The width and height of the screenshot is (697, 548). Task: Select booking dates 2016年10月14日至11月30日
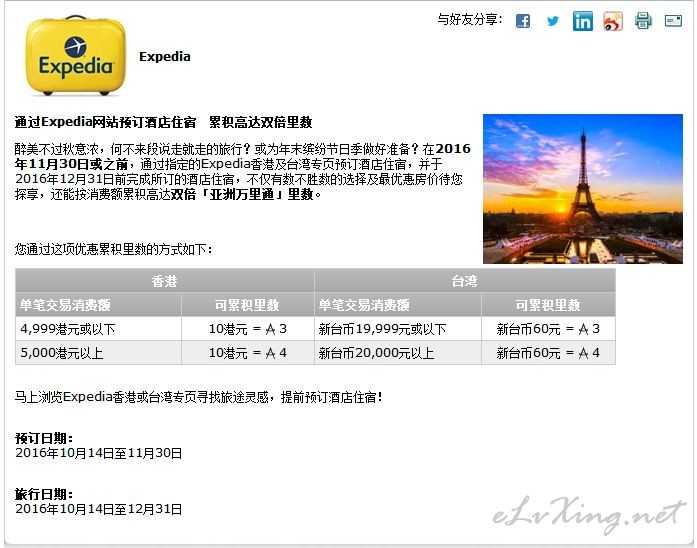99,453
